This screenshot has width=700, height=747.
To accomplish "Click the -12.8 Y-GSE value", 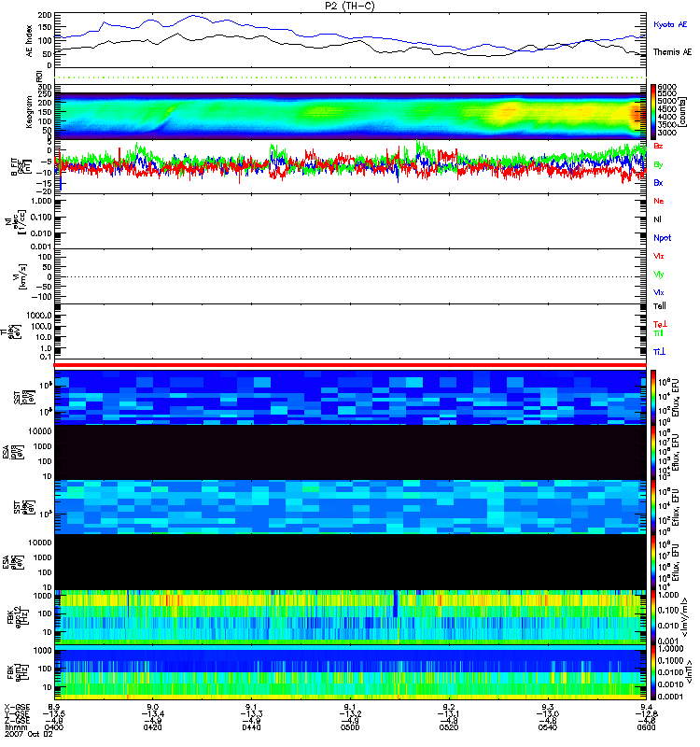I will [646, 713].
